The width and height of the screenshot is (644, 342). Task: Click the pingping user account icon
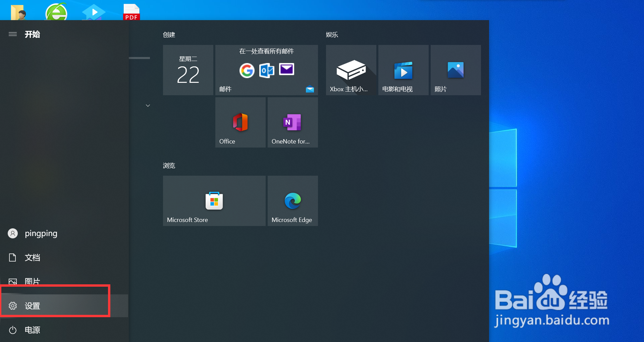click(x=13, y=233)
